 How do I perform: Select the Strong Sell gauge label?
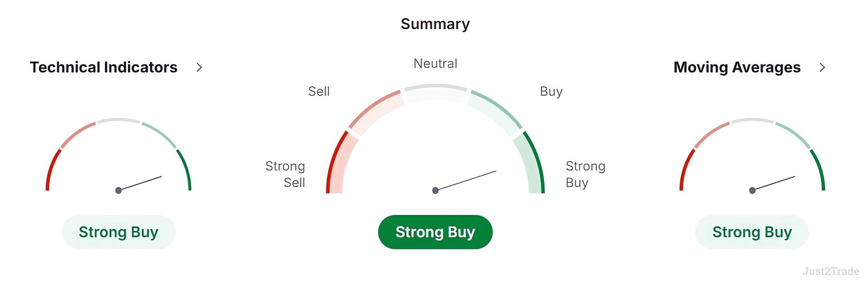[x=285, y=174]
